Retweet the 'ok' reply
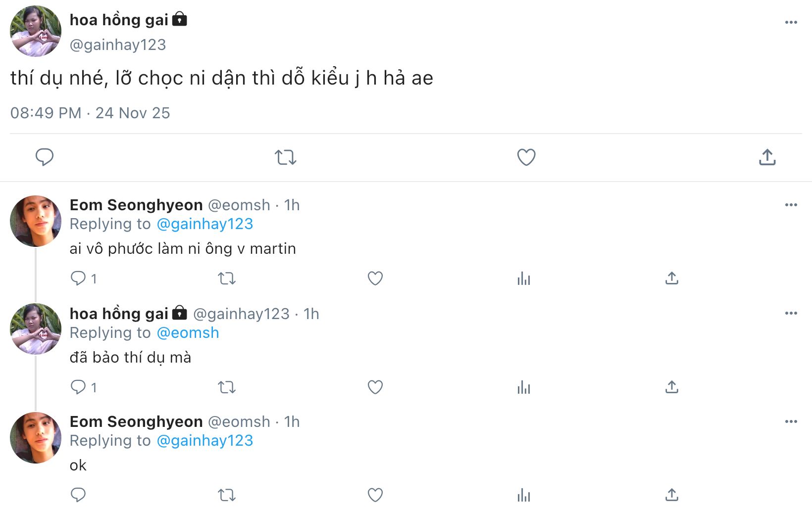The image size is (812, 510). (x=227, y=495)
